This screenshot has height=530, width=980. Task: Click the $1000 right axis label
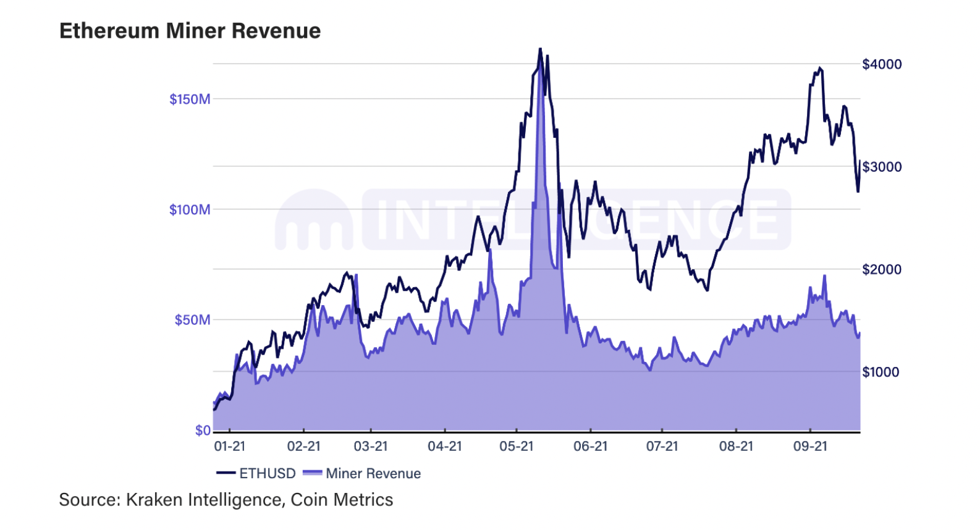click(x=881, y=372)
